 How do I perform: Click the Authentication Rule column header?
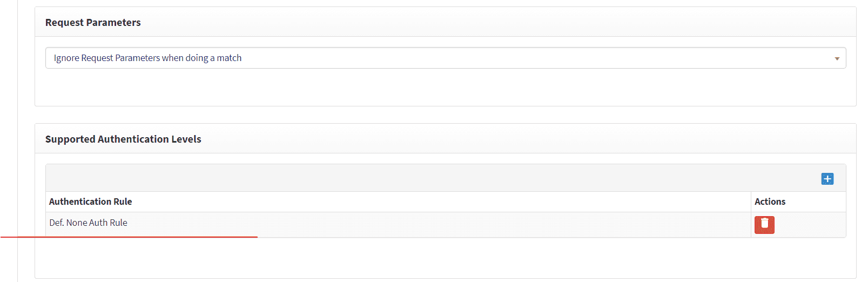pos(91,202)
